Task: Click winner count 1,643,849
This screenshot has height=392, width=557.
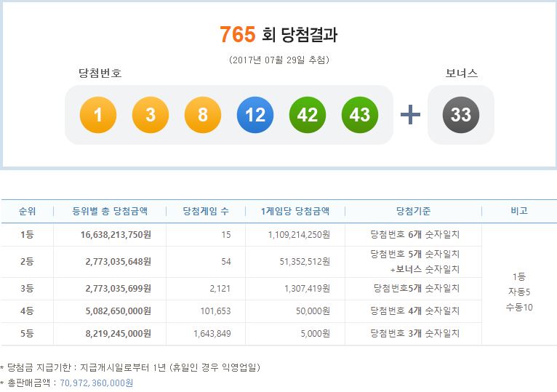Action: pyautogui.click(x=212, y=333)
